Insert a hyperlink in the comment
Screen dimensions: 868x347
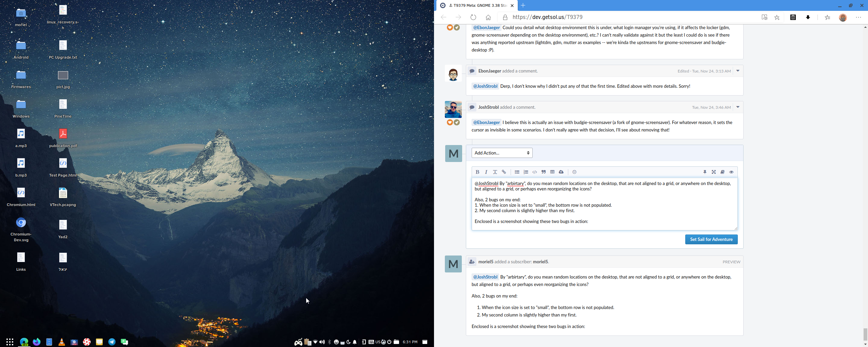click(x=504, y=172)
